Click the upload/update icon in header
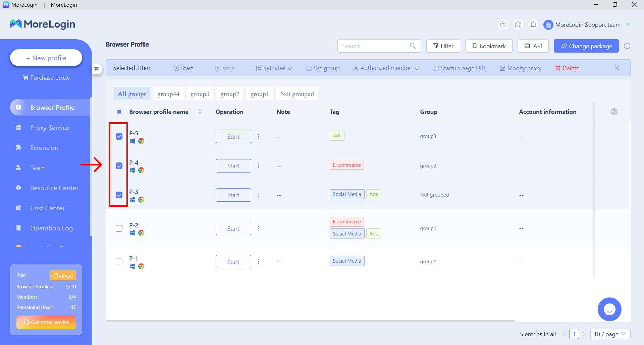This screenshot has height=345, width=644. [503, 24]
